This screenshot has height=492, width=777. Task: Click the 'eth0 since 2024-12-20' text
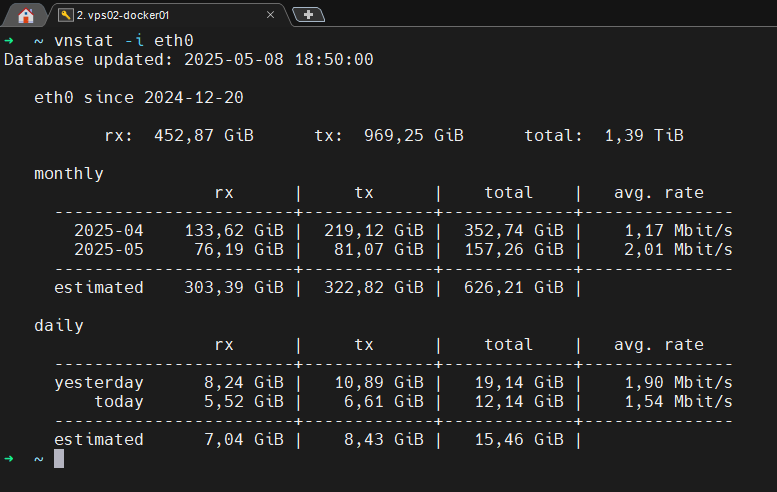138,98
